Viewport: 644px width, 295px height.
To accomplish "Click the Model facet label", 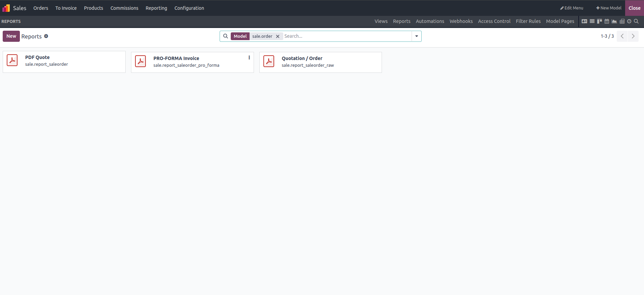I will pos(240,36).
